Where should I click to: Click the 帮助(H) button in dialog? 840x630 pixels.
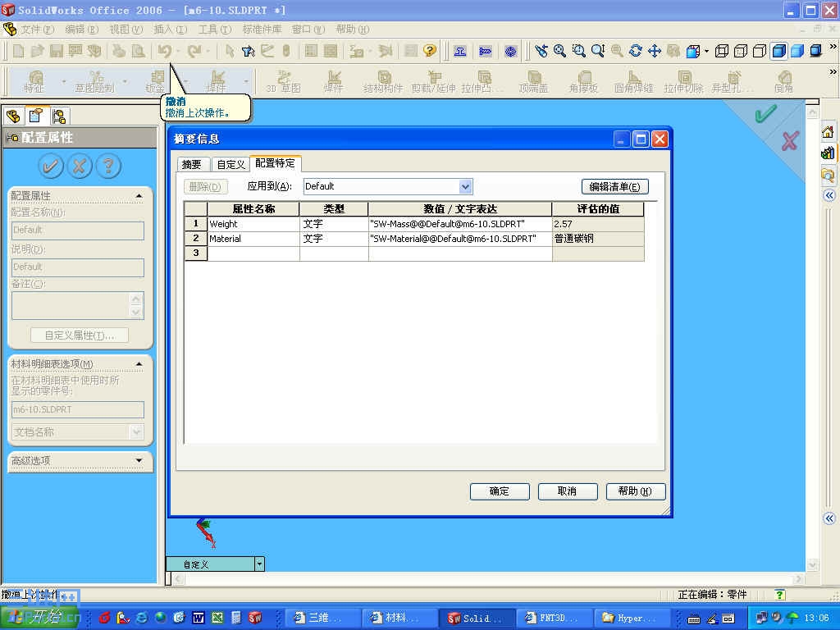[x=636, y=491]
